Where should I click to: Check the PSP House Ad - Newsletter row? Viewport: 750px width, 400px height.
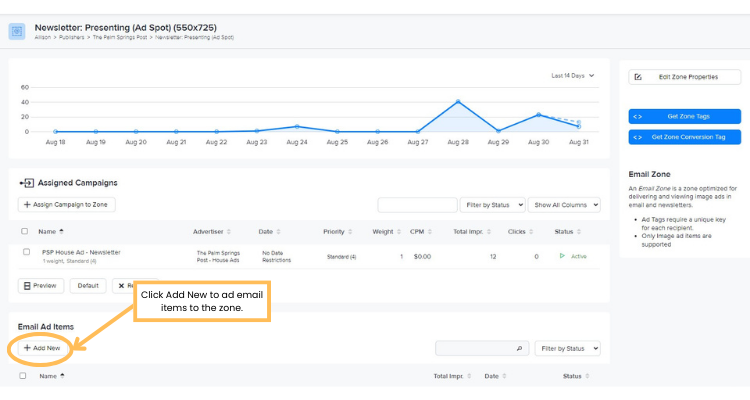(x=26, y=252)
